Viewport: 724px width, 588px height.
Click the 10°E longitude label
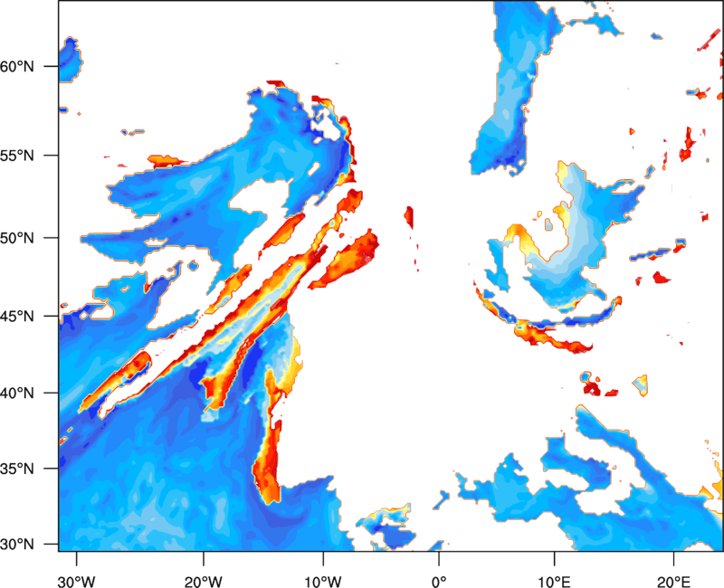click(x=553, y=581)
